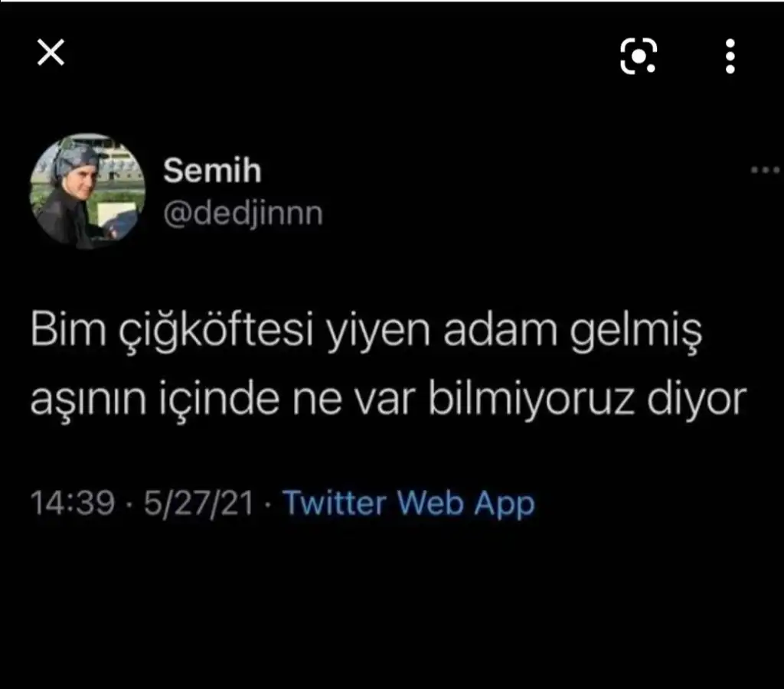Tap the word "bilmiyoruz" in the tweet
784x689 pixels.
pos(531,400)
